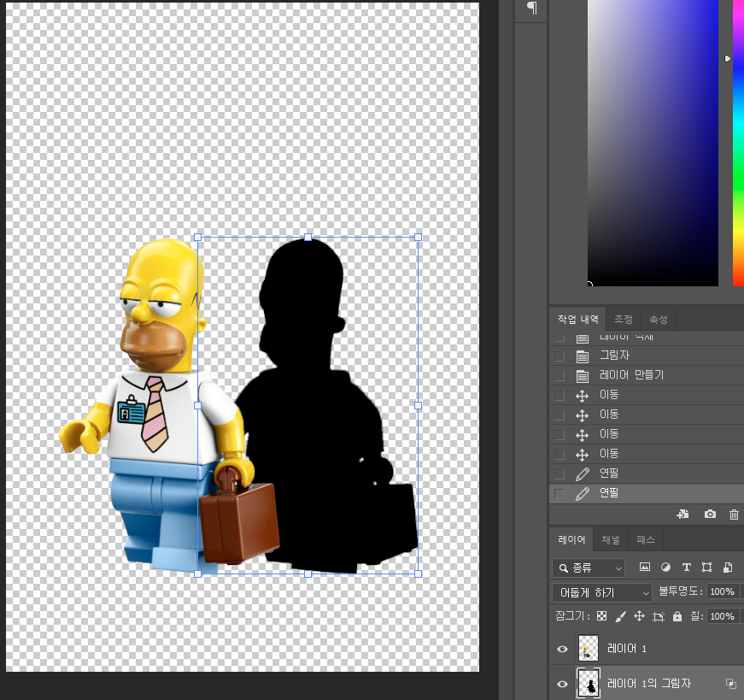
Task: Switch to the 작업 내역 tab
Action: (x=577, y=319)
